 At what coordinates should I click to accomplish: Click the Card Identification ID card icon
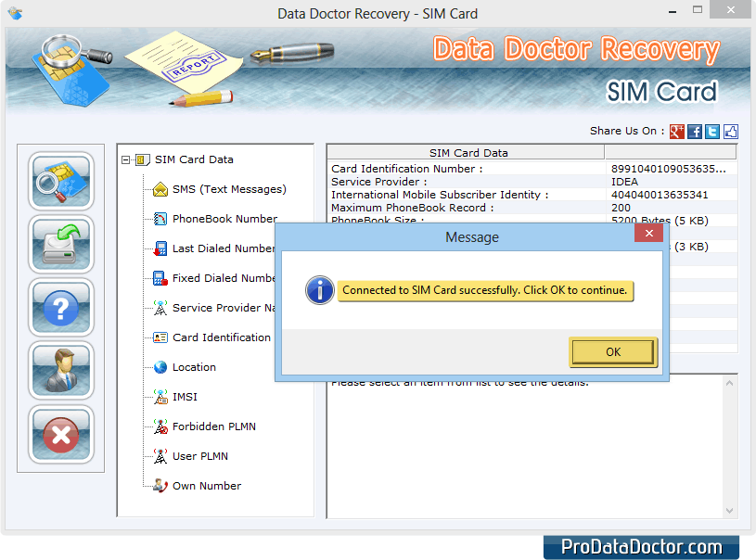click(160, 337)
